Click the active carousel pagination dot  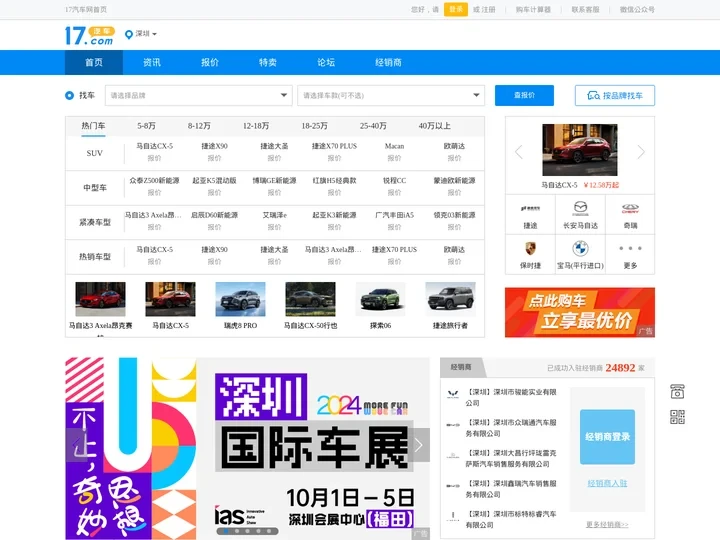pos(226,531)
